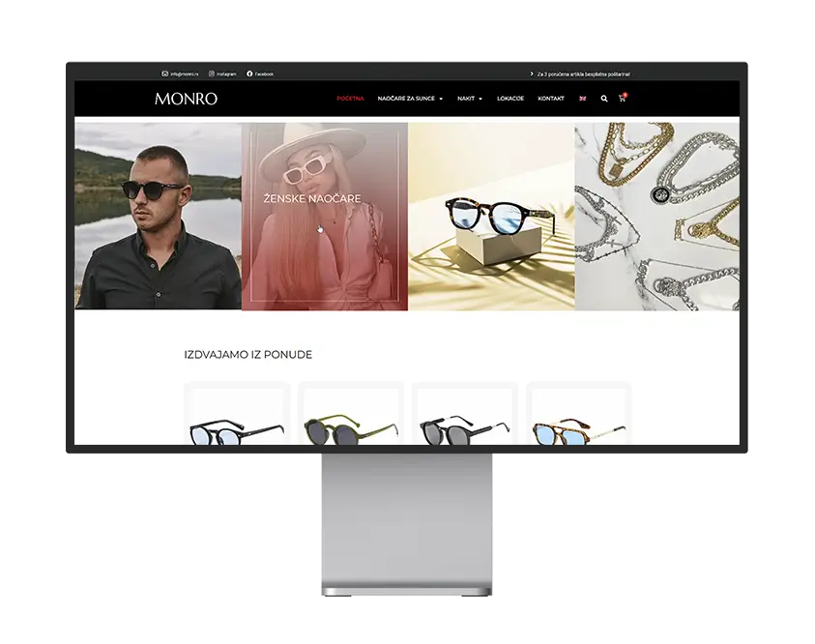Go to the LOKACIJE menu item
Screen dimensions: 815x644
510,99
